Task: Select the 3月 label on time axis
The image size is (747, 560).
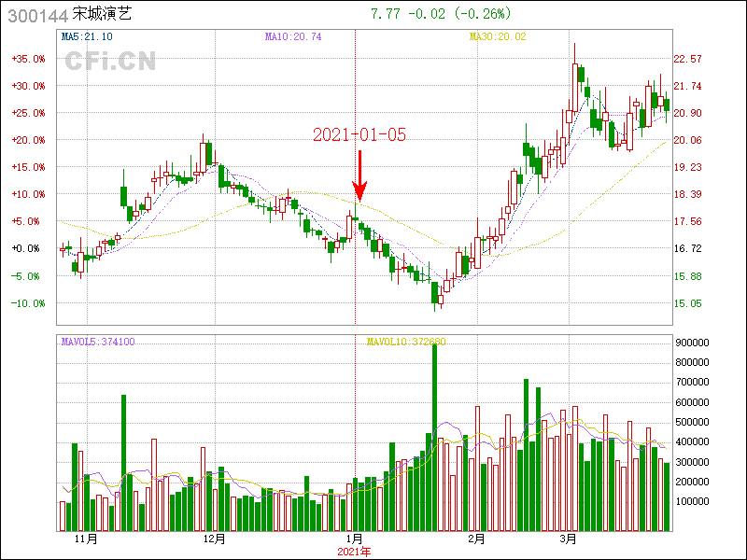Action: pyautogui.click(x=569, y=539)
